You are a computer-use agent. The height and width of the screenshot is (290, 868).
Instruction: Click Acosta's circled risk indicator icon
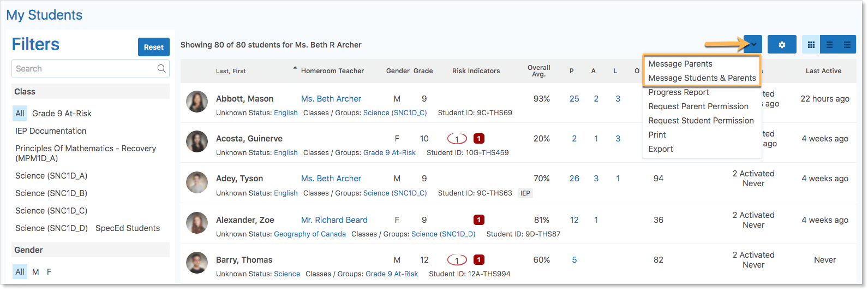coord(457,139)
